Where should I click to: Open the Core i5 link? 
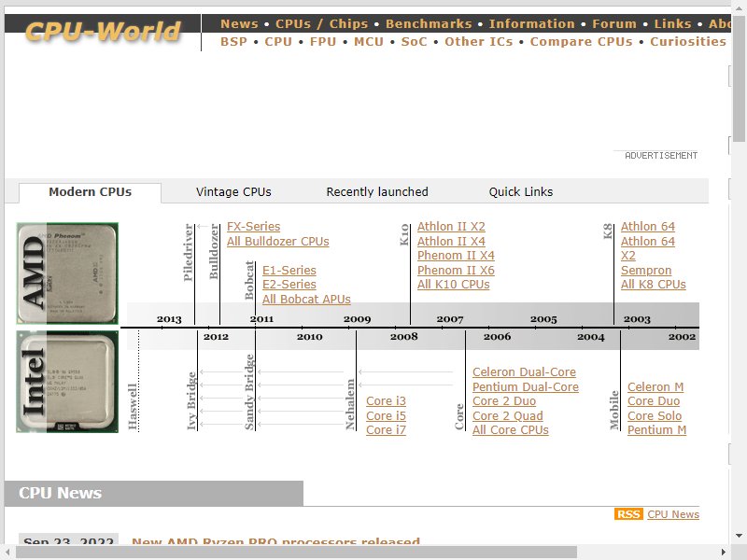(x=386, y=416)
